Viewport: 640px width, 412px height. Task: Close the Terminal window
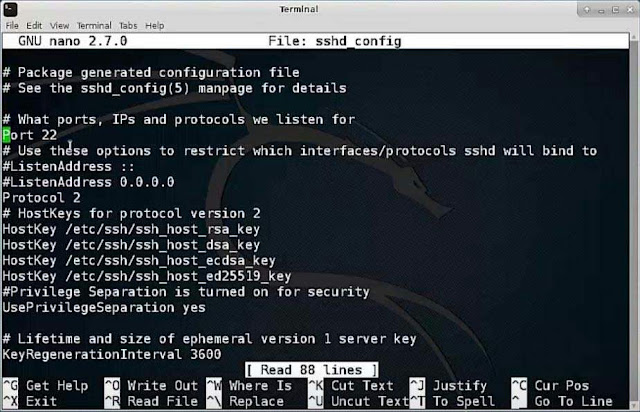coord(630,10)
